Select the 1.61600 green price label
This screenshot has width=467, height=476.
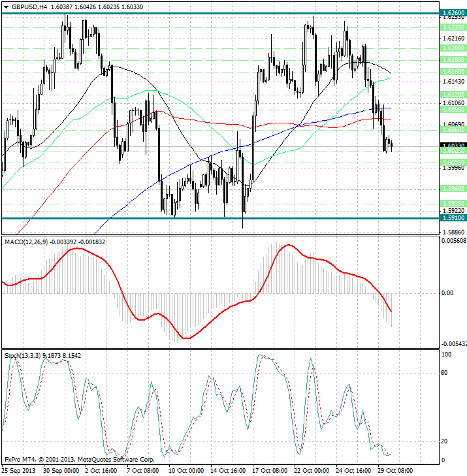(x=453, y=72)
